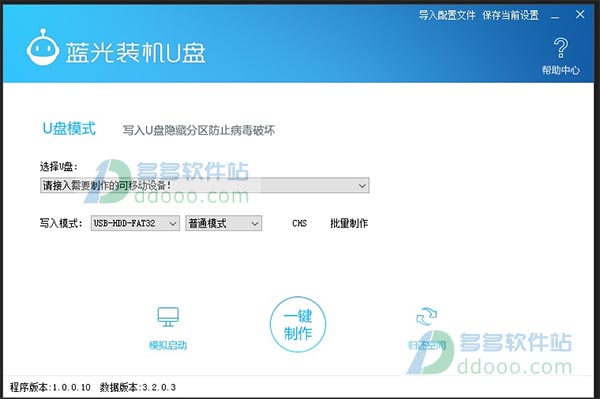
Task: Click the 写入U盘隐藏分区防止病毒破坏 description text
Action: point(199,130)
